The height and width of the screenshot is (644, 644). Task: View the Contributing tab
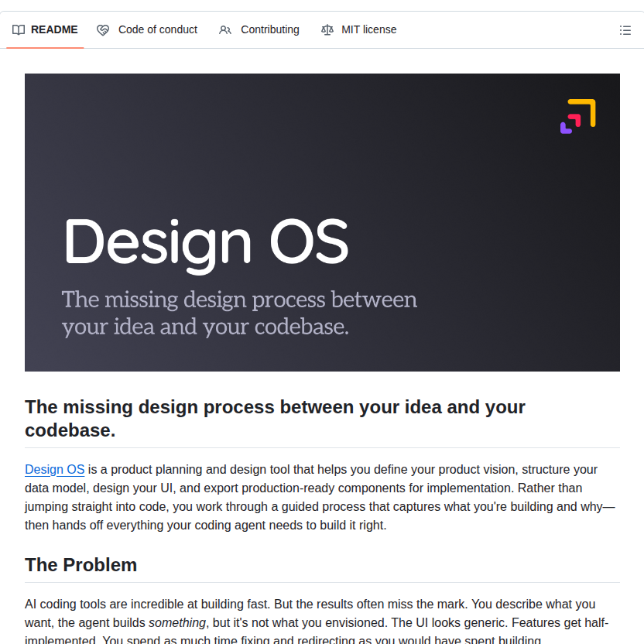pos(269,29)
